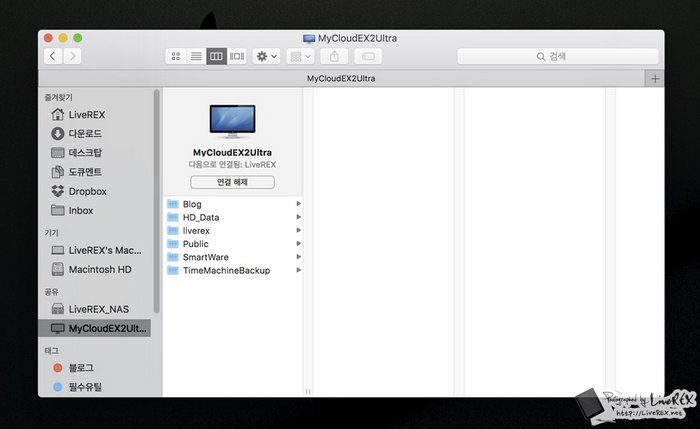This screenshot has width=700, height=429.
Task: Expand TimeMachineBackup with its arrow
Action: pyautogui.click(x=298, y=270)
